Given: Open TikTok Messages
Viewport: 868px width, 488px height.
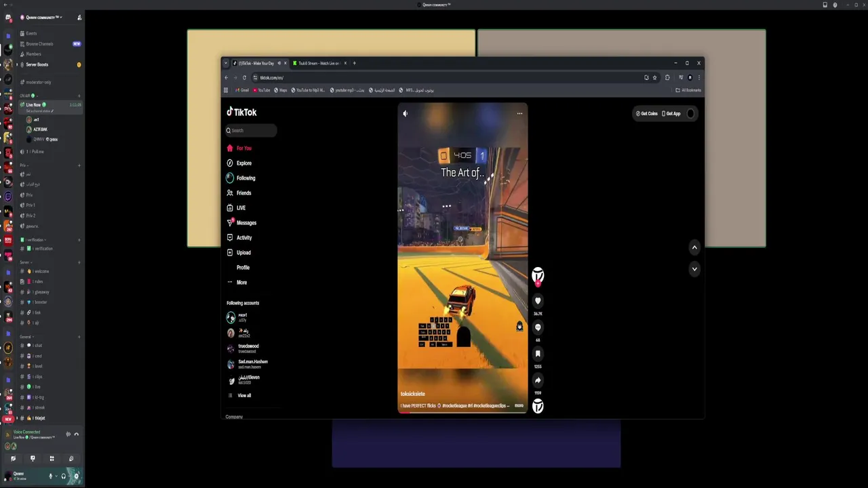Looking at the screenshot, I should pyautogui.click(x=242, y=223).
